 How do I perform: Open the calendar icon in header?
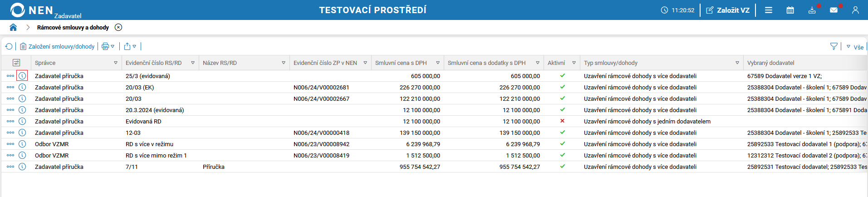[x=790, y=10]
